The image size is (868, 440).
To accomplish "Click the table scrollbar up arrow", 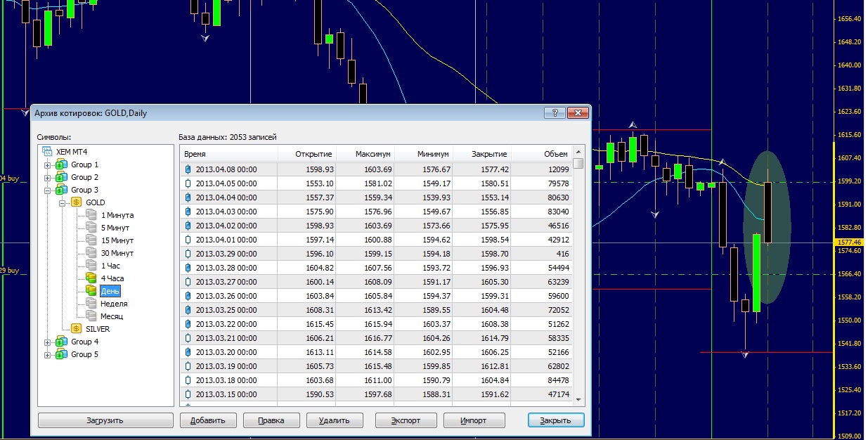I will click(578, 152).
